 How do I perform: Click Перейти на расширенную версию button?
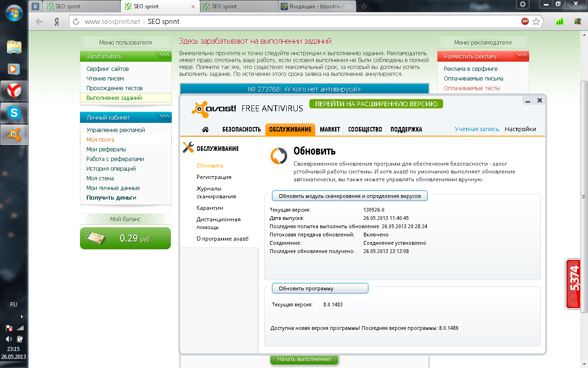coord(376,104)
